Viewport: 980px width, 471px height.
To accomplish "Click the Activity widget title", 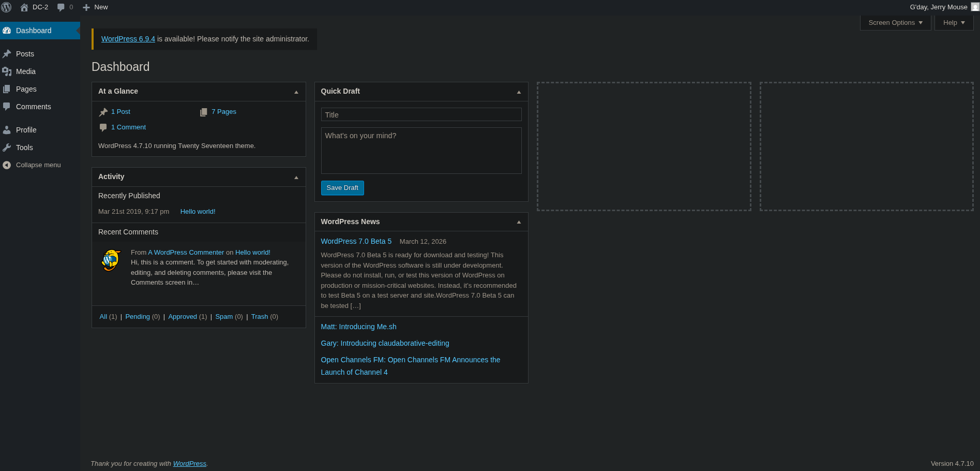I will click(111, 176).
